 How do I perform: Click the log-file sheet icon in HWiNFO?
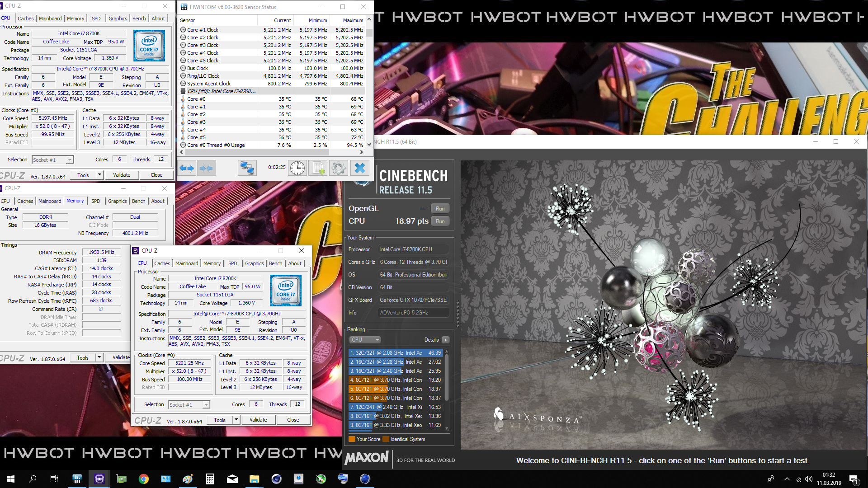(318, 168)
